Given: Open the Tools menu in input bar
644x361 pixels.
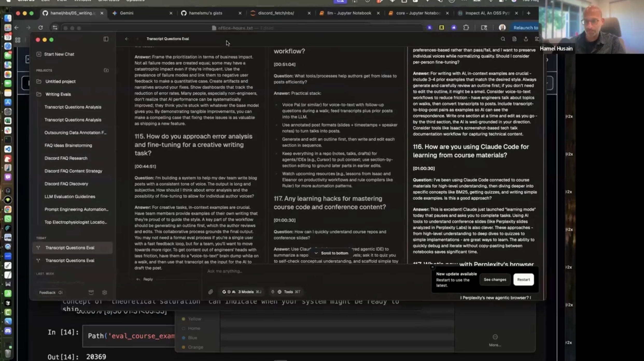Looking at the screenshot, I should 289,292.
